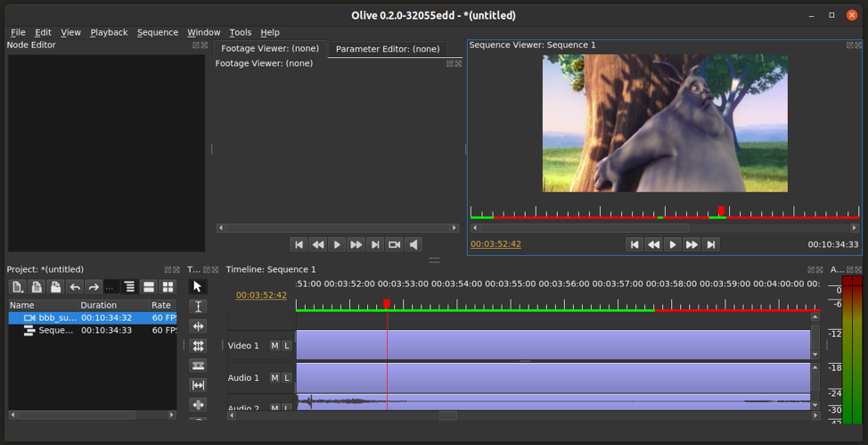
Task: Switch Project panel to icon grid view
Action: click(x=168, y=286)
